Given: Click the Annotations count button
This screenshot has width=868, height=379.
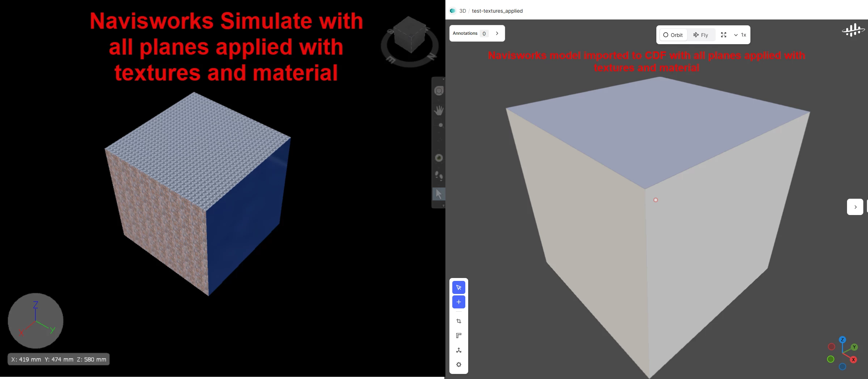Looking at the screenshot, I should (484, 34).
